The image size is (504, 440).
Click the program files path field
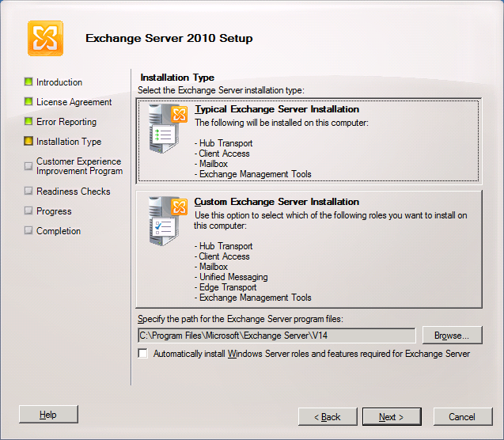pyautogui.click(x=276, y=336)
